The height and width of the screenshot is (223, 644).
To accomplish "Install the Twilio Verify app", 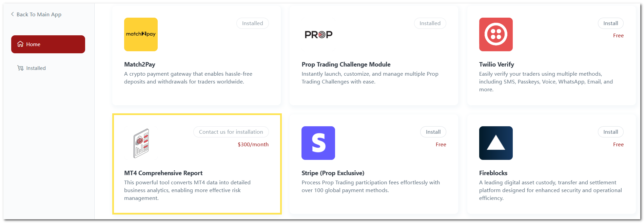I will (610, 23).
